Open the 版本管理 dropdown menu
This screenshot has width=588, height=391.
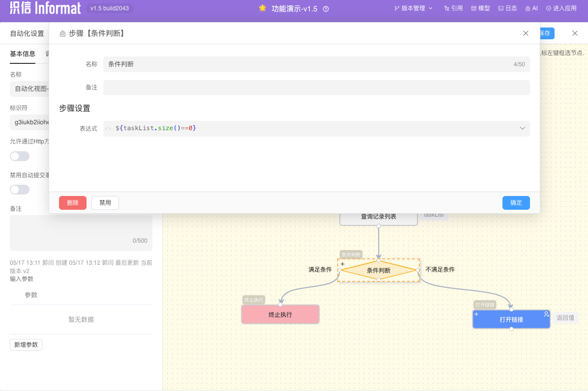coord(413,8)
